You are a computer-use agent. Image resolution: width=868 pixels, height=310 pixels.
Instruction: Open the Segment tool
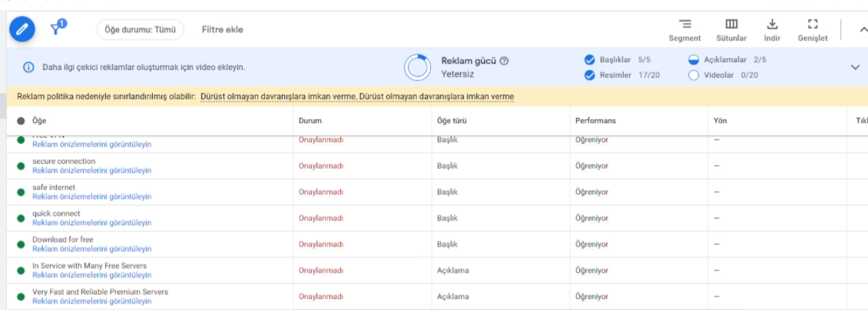coord(685,30)
